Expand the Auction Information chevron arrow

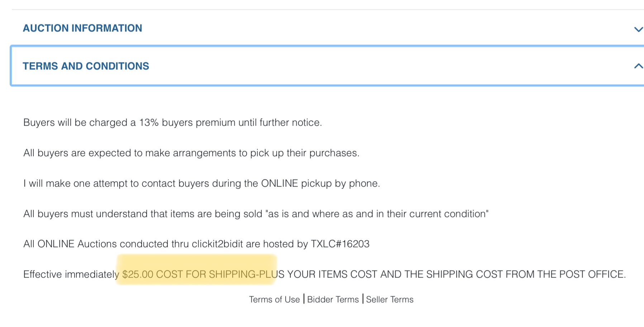click(x=638, y=29)
